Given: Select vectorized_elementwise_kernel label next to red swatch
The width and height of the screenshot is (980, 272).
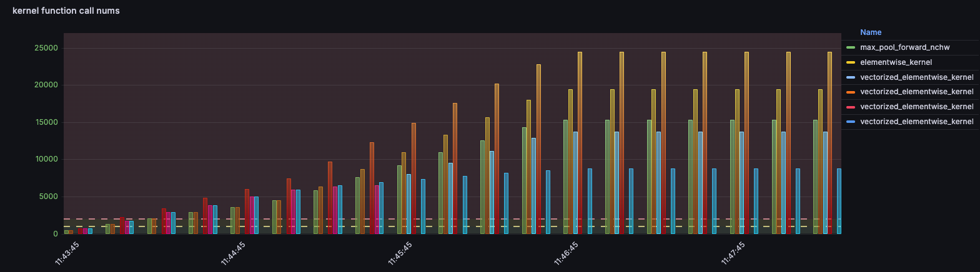Looking at the screenshot, I should coord(916,107).
